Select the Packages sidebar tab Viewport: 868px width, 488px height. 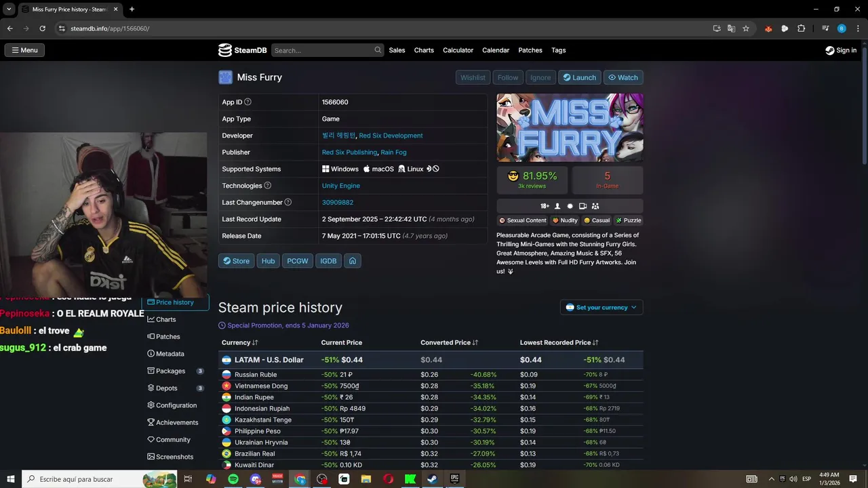point(175,371)
